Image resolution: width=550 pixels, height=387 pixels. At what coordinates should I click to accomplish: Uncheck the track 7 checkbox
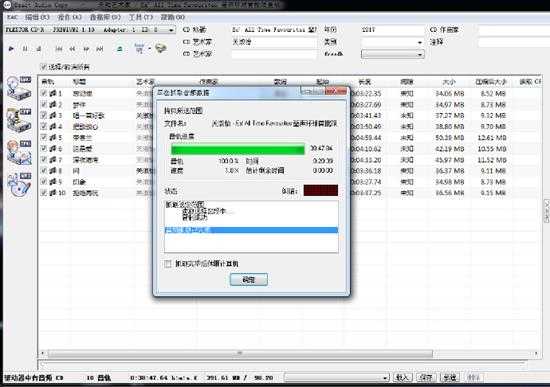44,159
